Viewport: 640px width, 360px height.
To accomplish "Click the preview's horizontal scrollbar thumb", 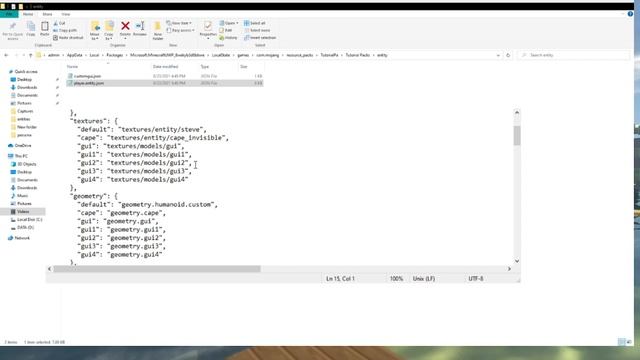I will pyautogui.click(x=157, y=269).
